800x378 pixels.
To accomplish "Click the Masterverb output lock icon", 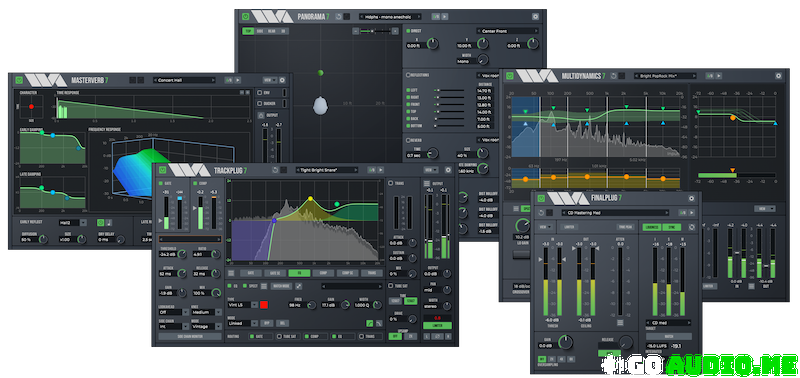I will pos(261,116).
